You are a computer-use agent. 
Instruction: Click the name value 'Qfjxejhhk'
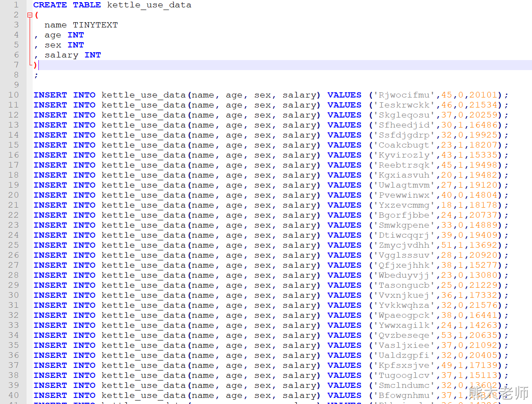coord(404,266)
